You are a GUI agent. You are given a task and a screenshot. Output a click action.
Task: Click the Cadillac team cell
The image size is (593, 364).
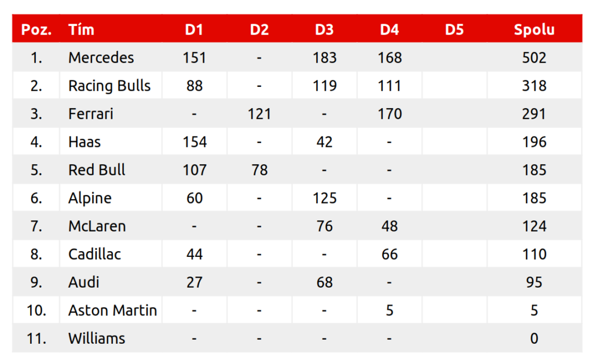pos(94,255)
